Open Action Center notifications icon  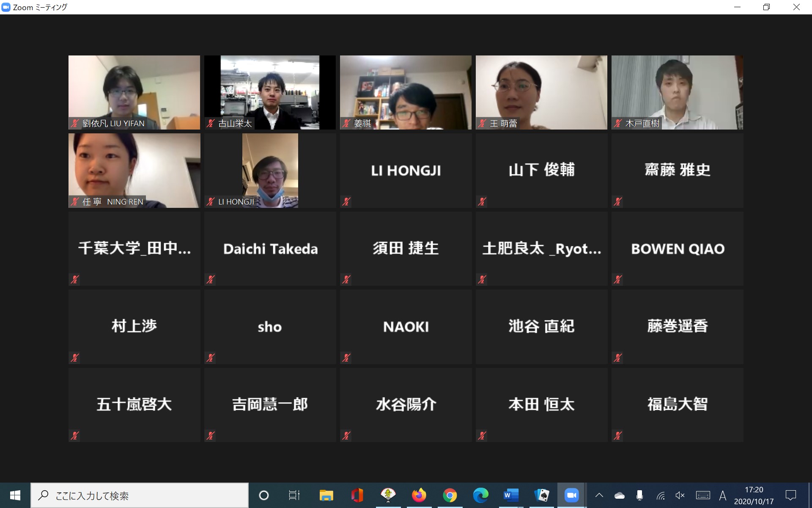790,495
